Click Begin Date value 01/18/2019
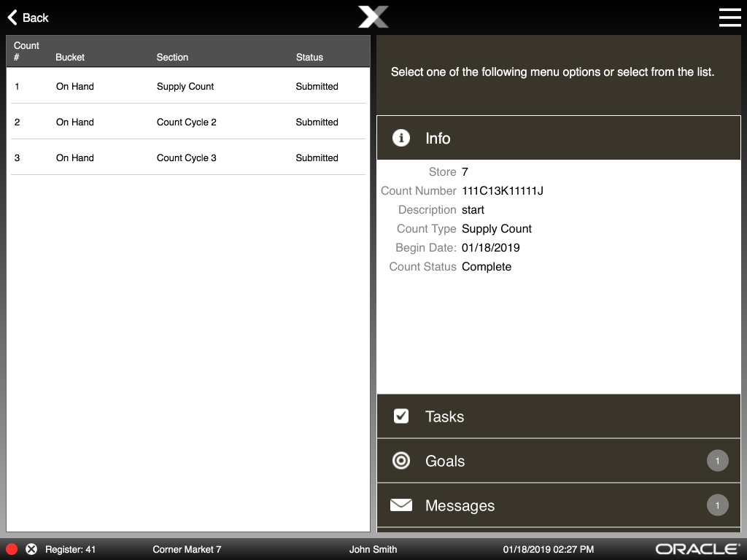This screenshot has width=747, height=560. [x=491, y=248]
